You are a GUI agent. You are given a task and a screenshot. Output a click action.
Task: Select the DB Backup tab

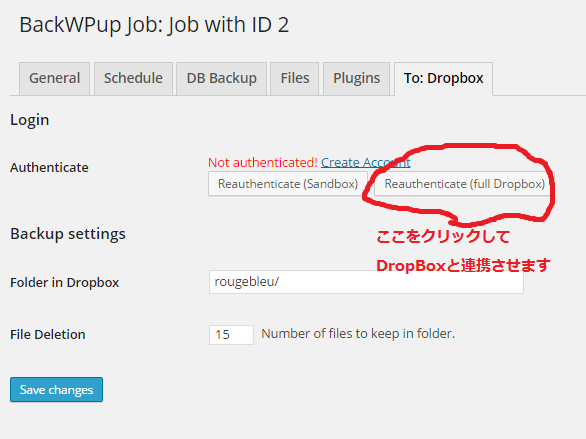point(222,78)
